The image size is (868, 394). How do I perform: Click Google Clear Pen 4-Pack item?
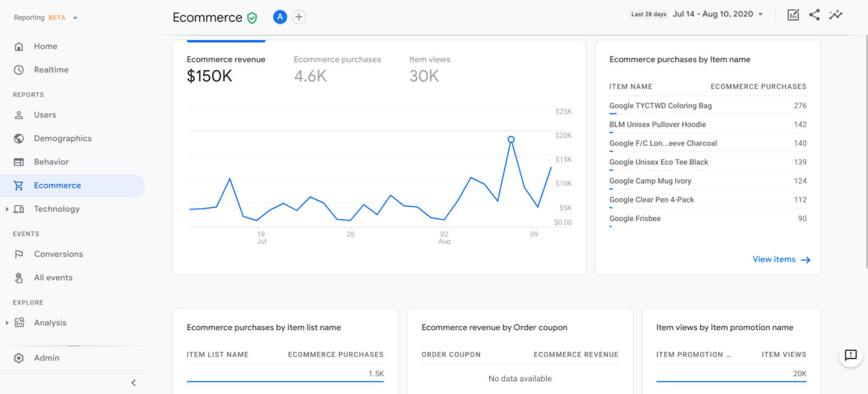[652, 200]
